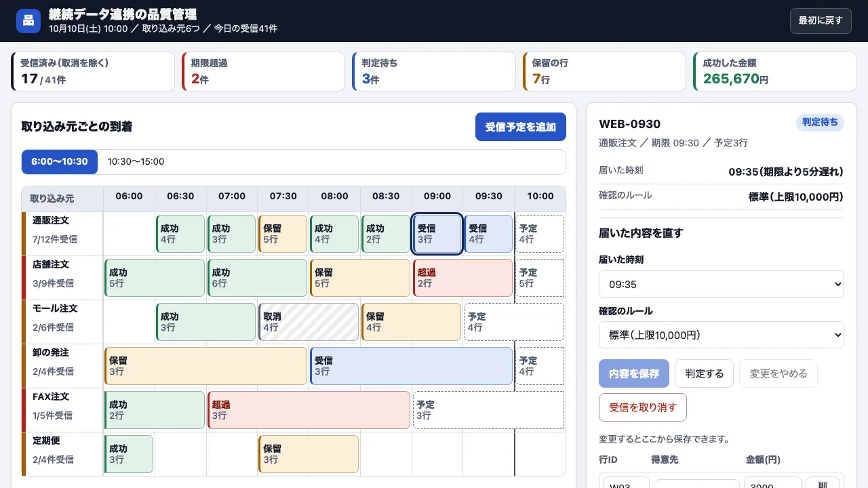The width and height of the screenshot is (868, 488).
Task: Select the モール注文 保留 4行 block
Action: pyautogui.click(x=412, y=322)
